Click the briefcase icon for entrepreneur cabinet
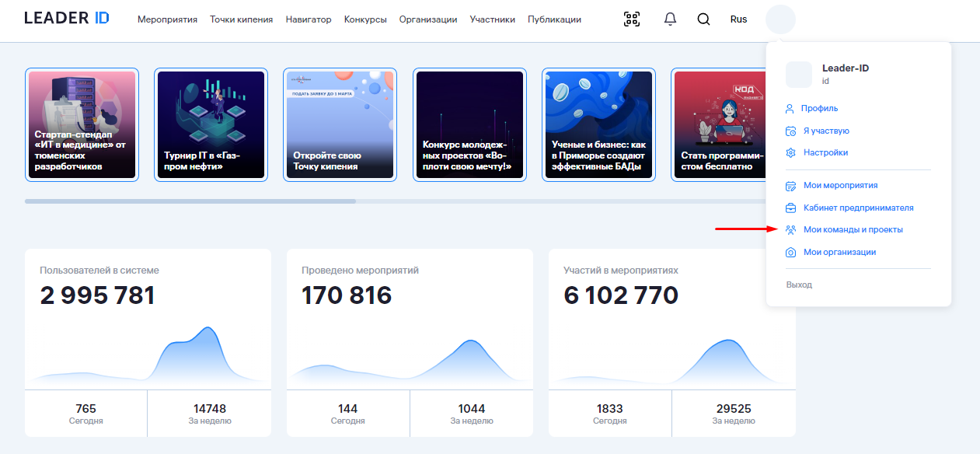 (790, 208)
